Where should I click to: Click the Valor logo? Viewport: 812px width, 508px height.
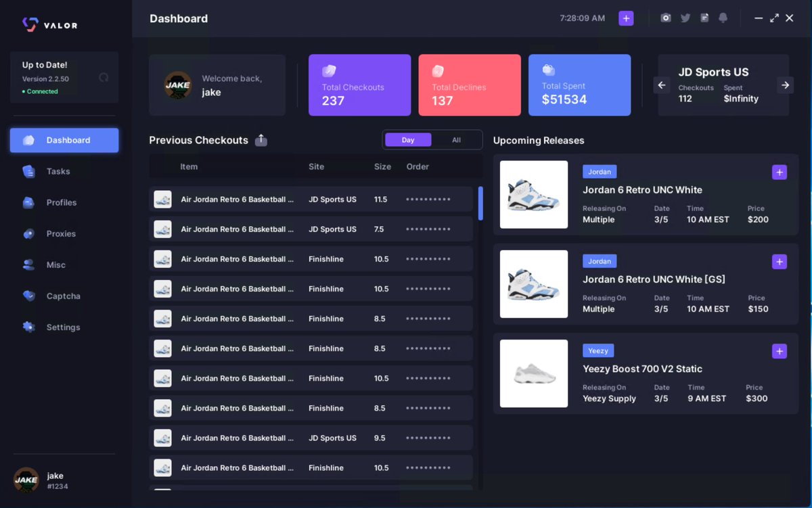tap(50, 25)
